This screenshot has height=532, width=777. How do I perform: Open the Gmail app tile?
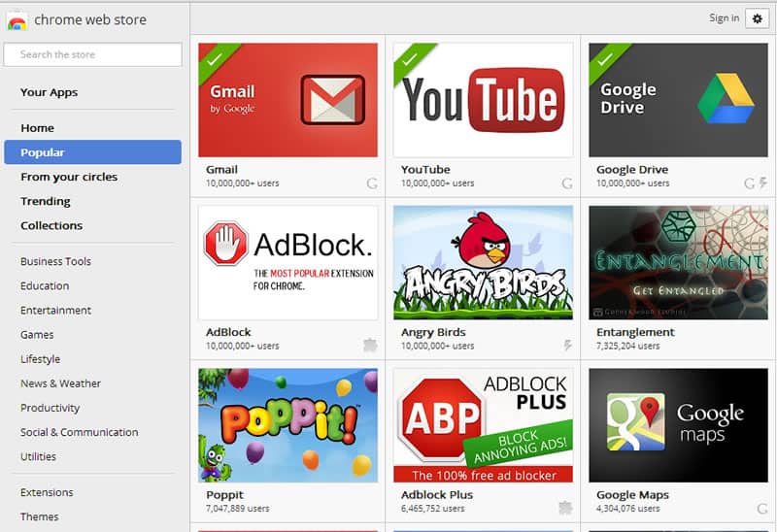[287, 100]
